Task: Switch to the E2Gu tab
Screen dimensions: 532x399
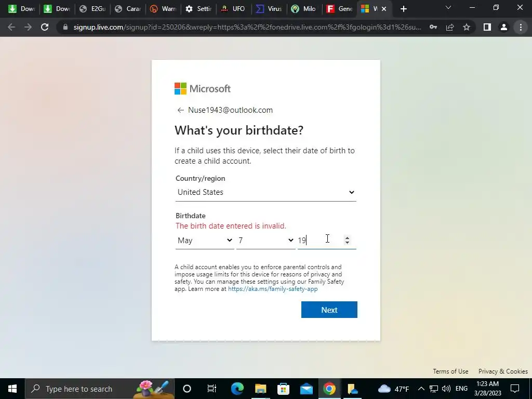Action: coord(92,9)
